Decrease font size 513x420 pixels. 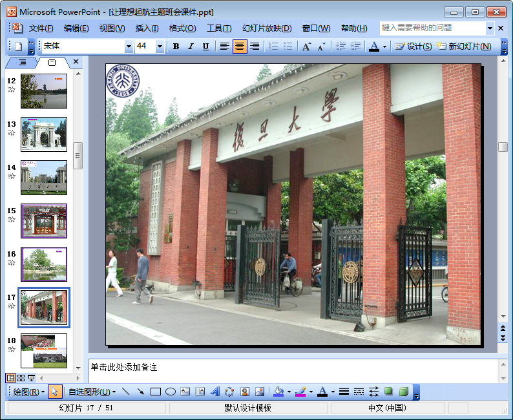pyautogui.click(x=321, y=47)
